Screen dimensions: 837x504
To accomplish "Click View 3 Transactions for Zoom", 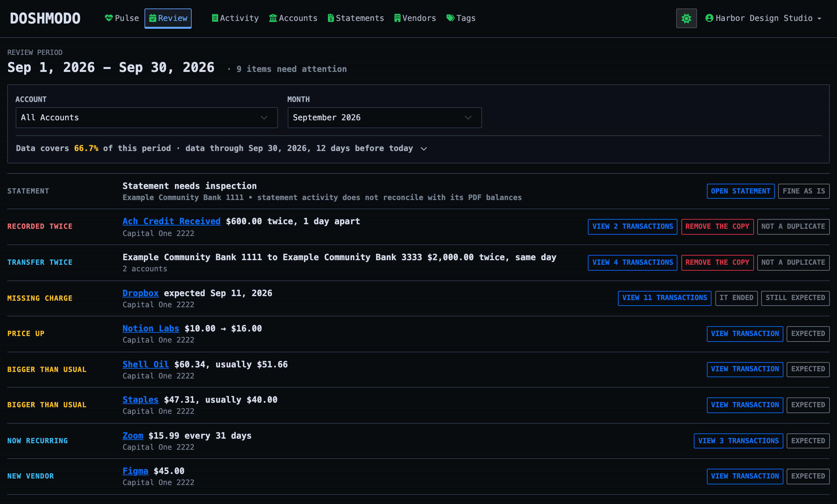I will tap(738, 441).
